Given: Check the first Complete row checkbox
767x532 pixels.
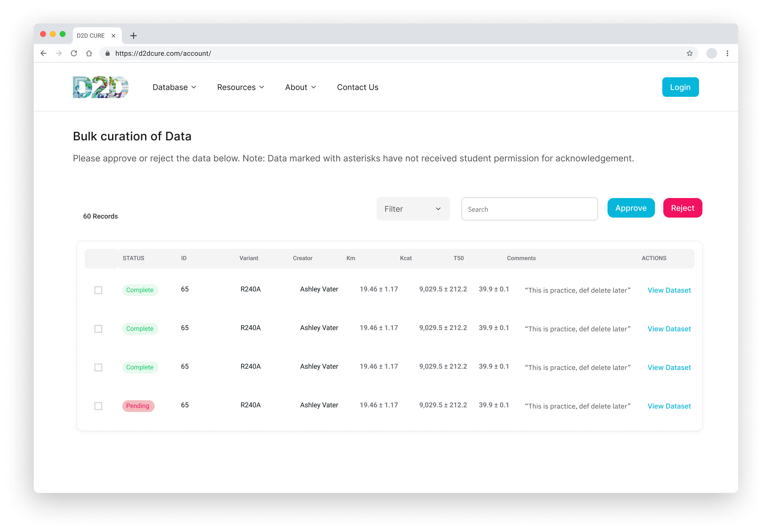Looking at the screenshot, I should coord(98,290).
